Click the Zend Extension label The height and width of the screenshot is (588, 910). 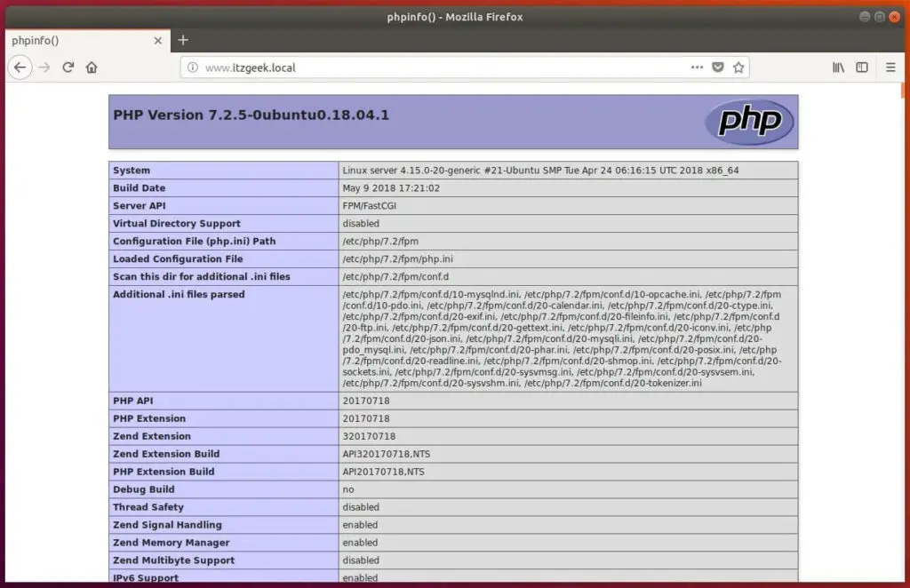[x=151, y=436]
